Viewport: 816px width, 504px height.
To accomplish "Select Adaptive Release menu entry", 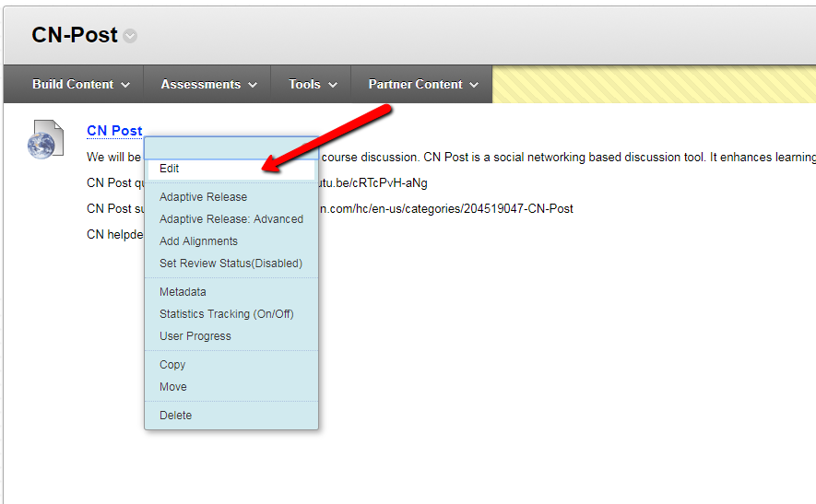I will pyautogui.click(x=203, y=197).
